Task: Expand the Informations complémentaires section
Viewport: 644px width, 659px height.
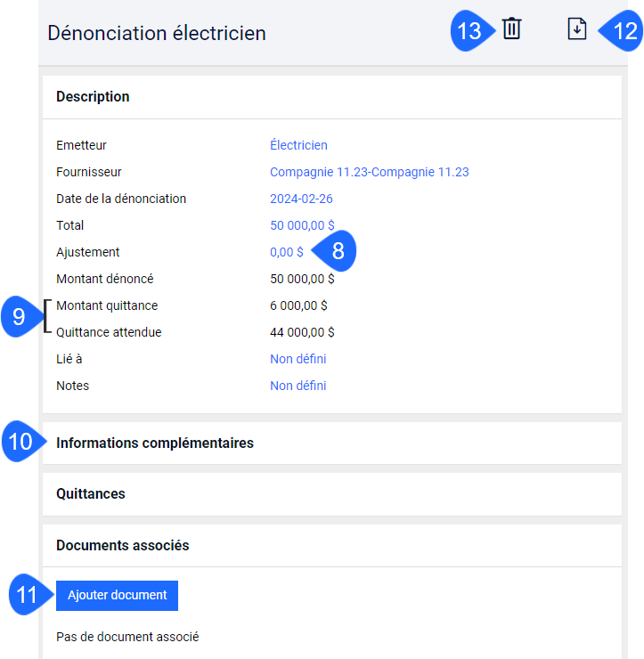Action: 332,443
